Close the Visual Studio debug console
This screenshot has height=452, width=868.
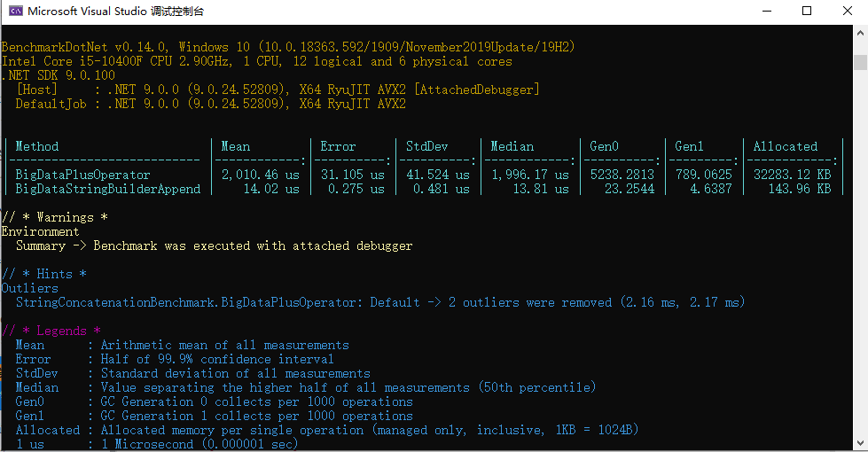(x=848, y=12)
